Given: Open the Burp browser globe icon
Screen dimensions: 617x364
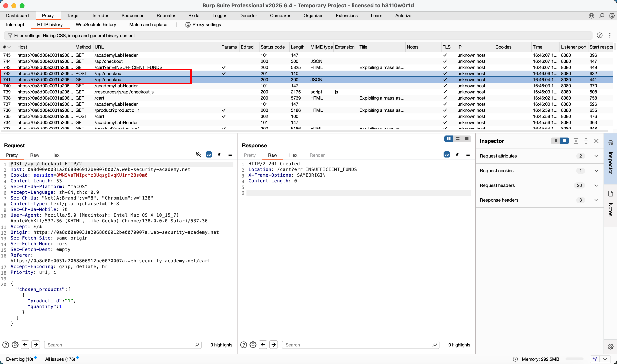Looking at the screenshot, I should (x=591, y=16).
